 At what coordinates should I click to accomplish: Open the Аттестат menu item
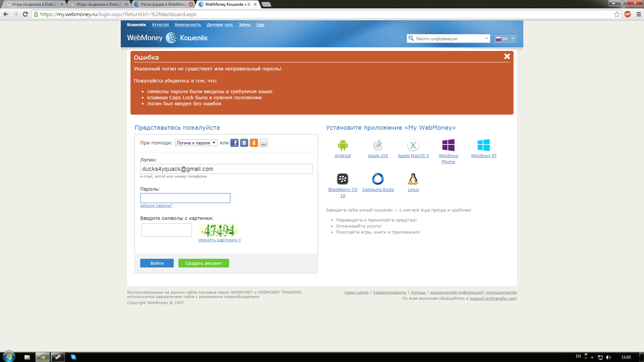click(x=160, y=25)
